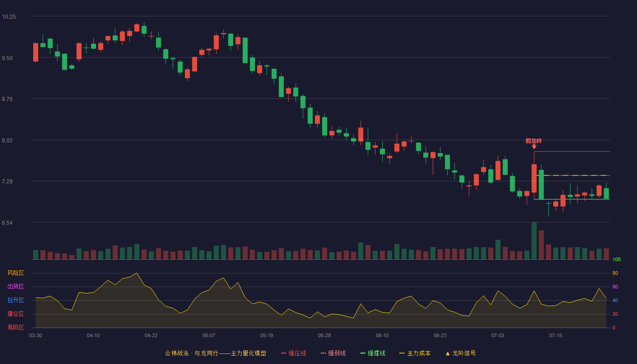Click the 05-29 date label
Image resolution: width=637 pixels, height=364 pixels.
pos(324,335)
